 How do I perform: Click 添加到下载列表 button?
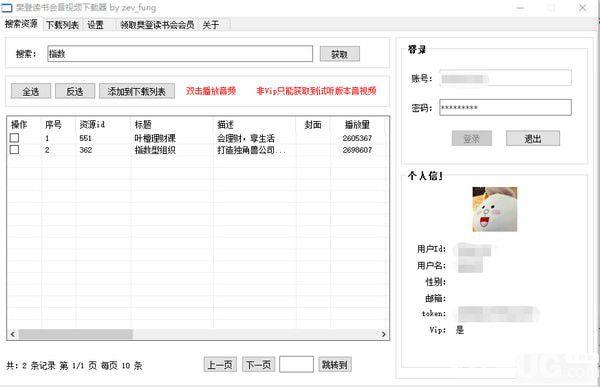(x=137, y=91)
